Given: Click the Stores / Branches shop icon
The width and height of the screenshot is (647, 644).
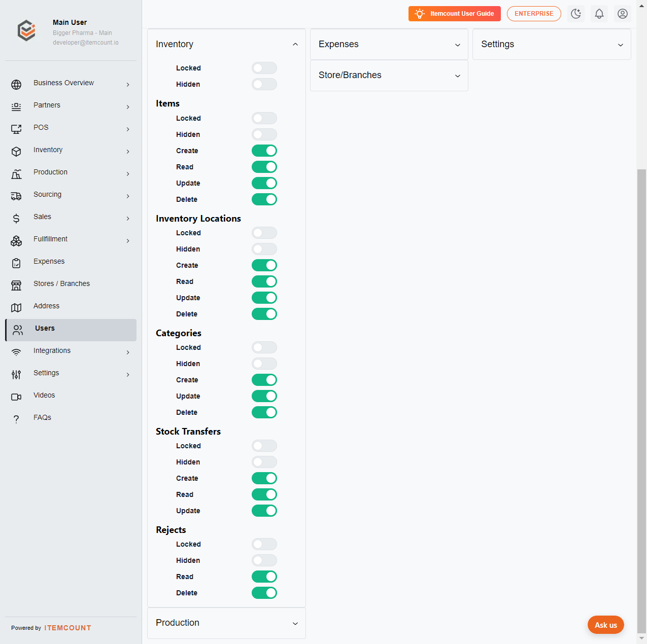Looking at the screenshot, I should pos(16,285).
